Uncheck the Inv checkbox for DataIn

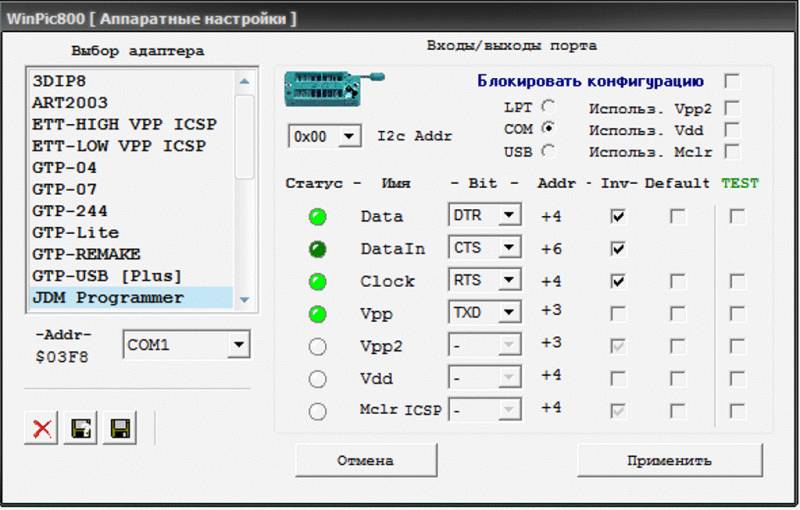pyautogui.click(x=618, y=249)
